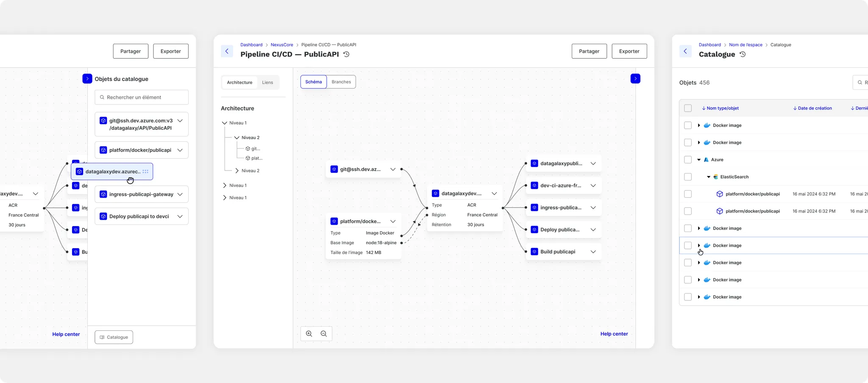
Task: Click blue arrow button at schema top right
Action: 635,78
